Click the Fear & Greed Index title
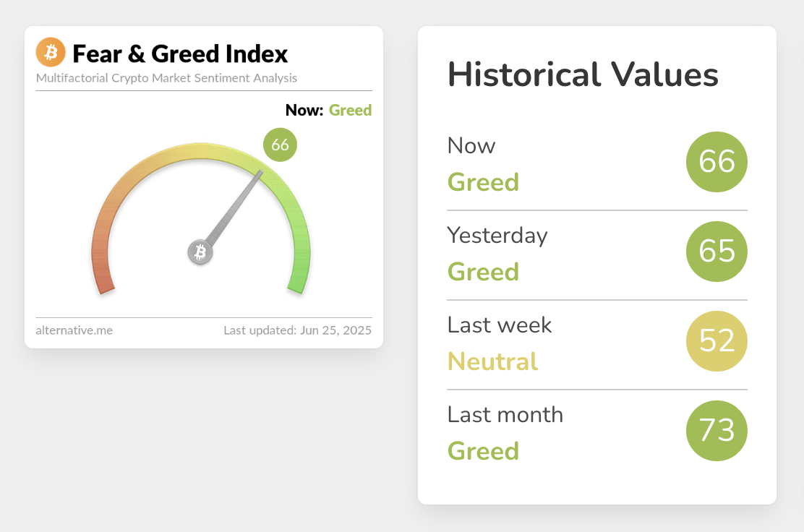The image size is (804, 532). pos(180,53)
